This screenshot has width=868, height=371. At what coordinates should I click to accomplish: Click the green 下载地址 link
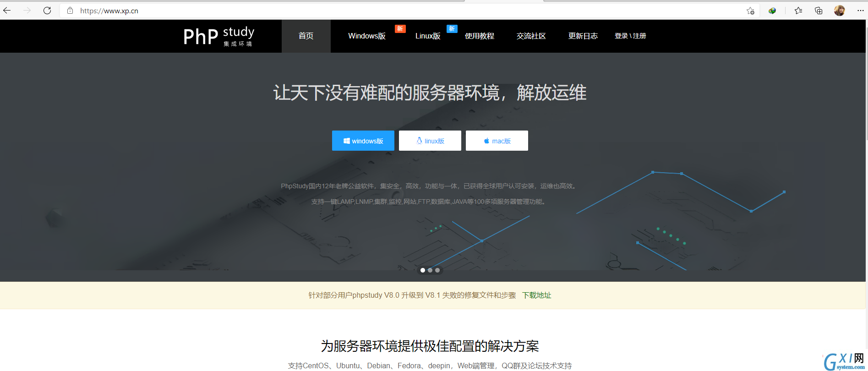tap(537, 295)
